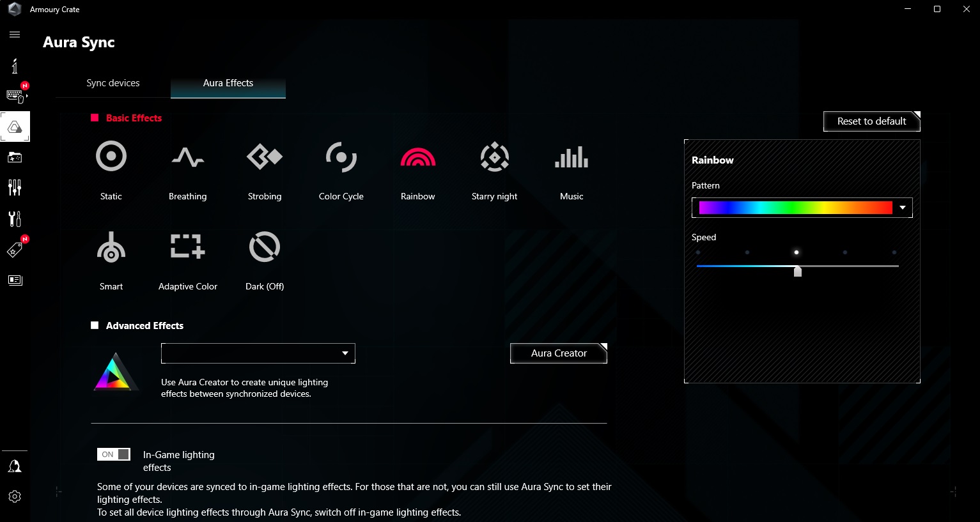Image resolution: width=980 pixels, height=522 pixels.
Task: Click the Speed slider handle
Action: [798, 272]
